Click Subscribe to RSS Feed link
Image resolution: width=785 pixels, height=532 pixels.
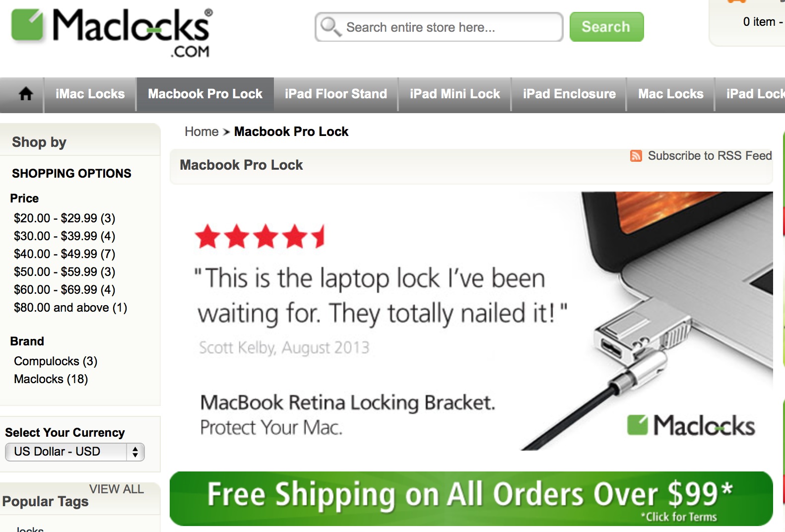710,156
